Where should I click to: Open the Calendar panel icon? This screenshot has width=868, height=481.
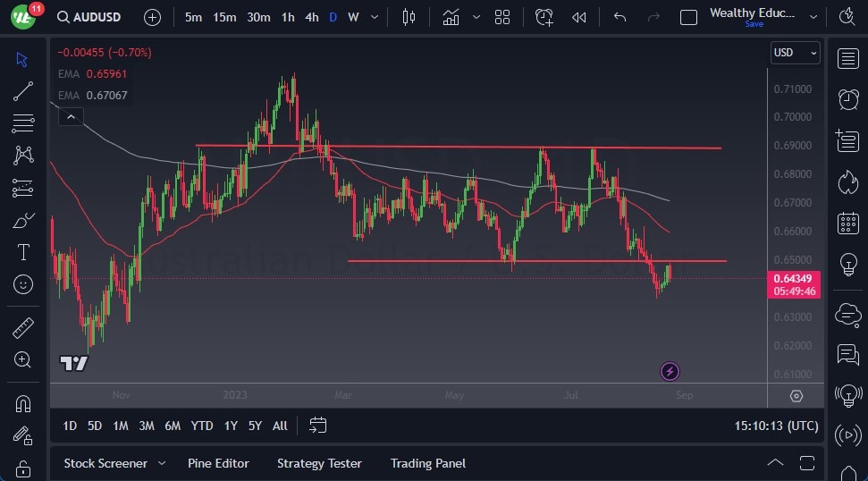click(847, 224)
